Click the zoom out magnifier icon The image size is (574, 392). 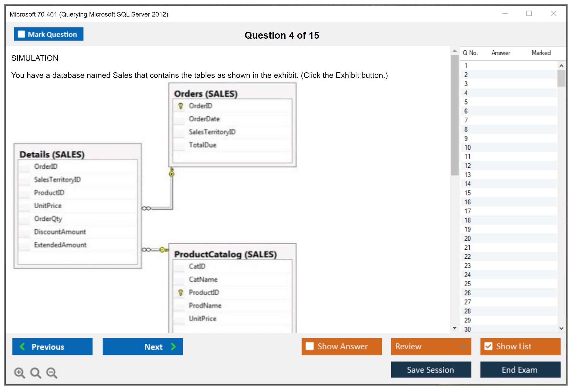click(x=52, y=373)
